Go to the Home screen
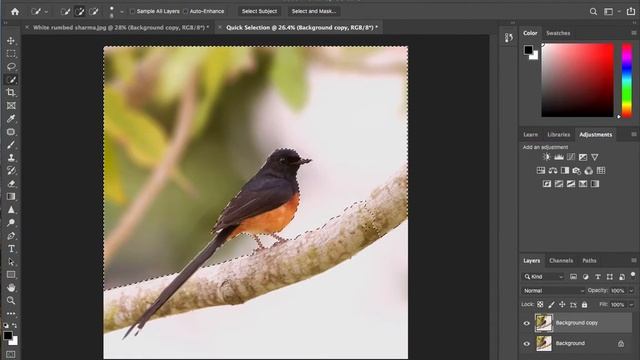This screenshot has width=640, height=360. [x=15, y=11]
